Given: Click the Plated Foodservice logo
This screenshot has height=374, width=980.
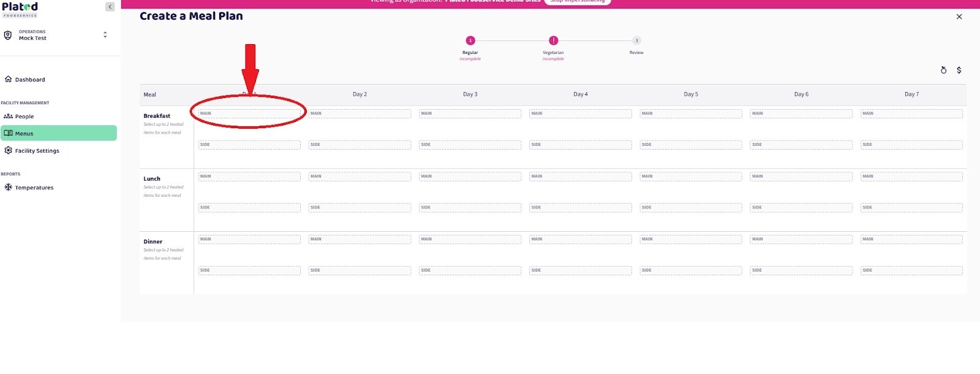Looking at the screenshot, I should pyautogui.click(x=20, y=9).
